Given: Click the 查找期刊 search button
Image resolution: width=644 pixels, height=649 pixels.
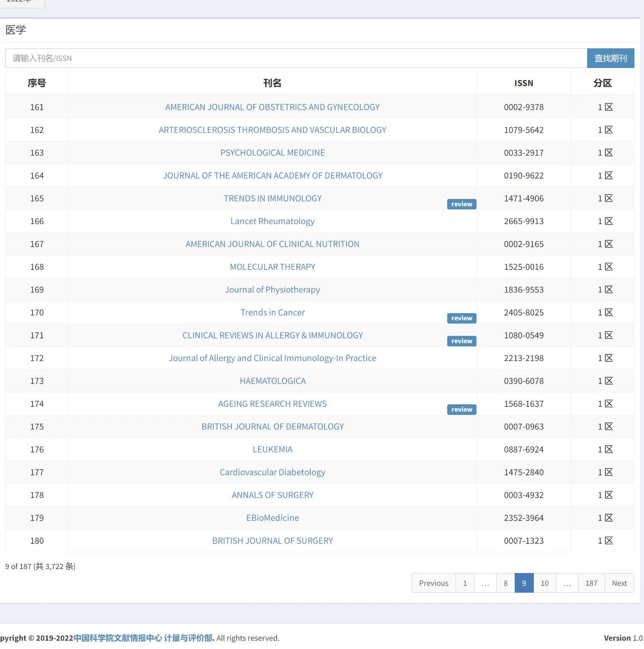Looking at the screenshot, I should [x=611, y=58].
